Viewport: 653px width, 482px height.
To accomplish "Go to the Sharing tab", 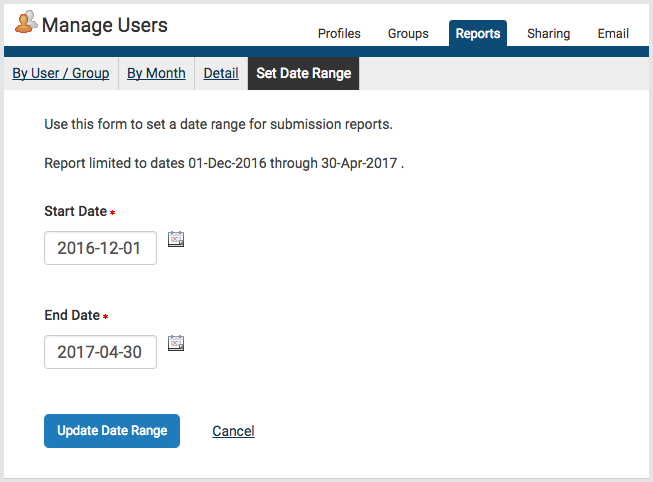I will coord(548,33).
